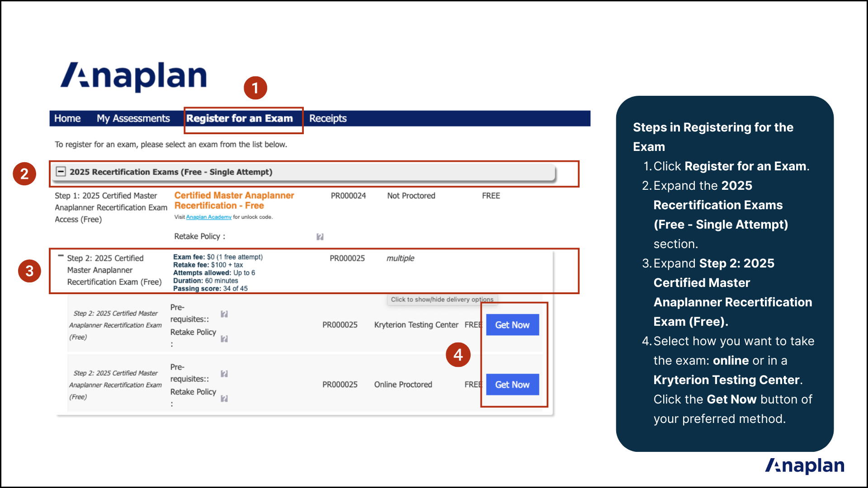
Task: Click Retake Policy help icon in Online Proctored row
Action: (224, 399)
